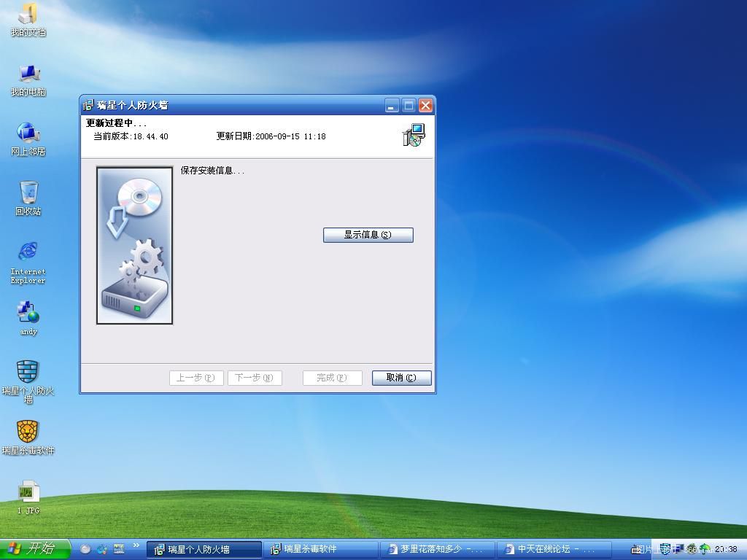This screenshot has width=747, height=560.
Task: Select the Internet Explorer desktop icon
Action: click(28, 262)
